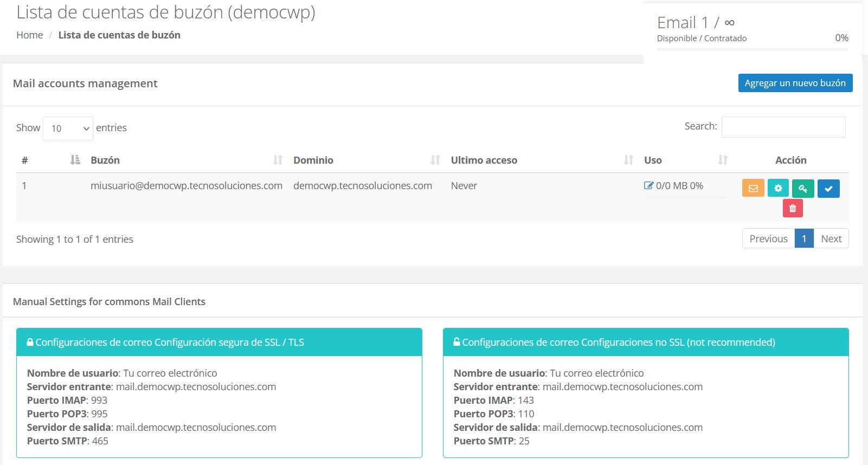
Task: Click the blue checkmark action icon
Action: (x=828, y=189)
